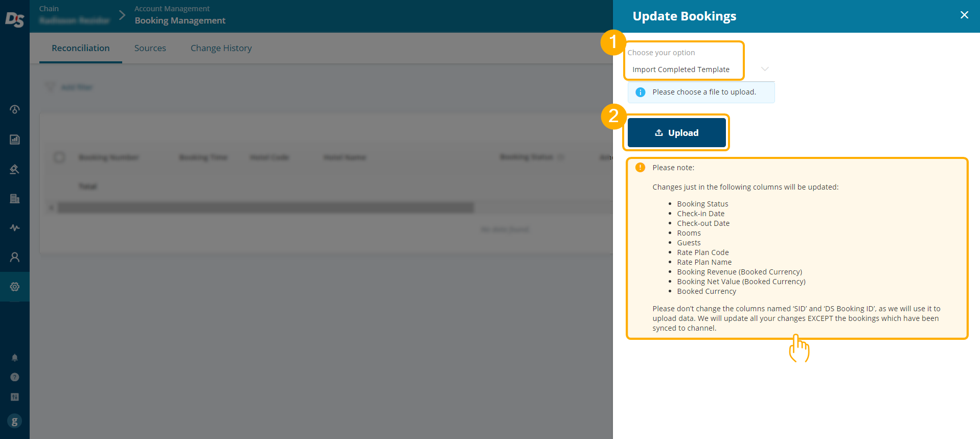Click the warning icon beside Please note
Screen dimensions: 980x439
point(640,168)
